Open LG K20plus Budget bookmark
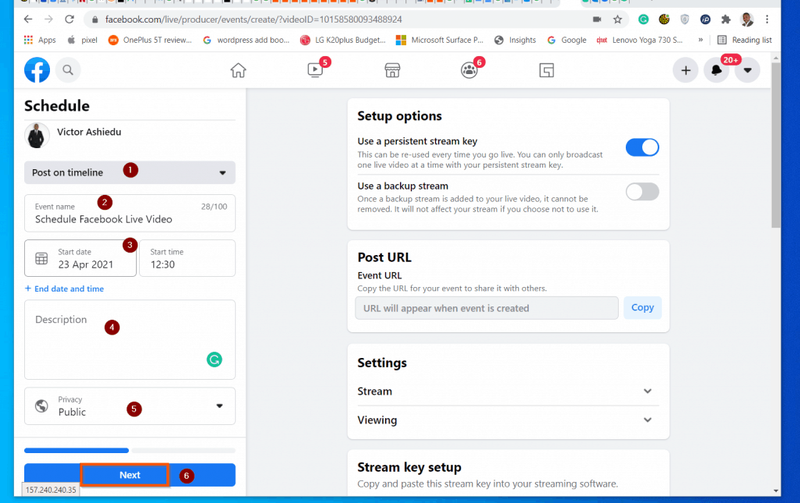The width and height of the screenshot is (800, 503). click(x=343, y=40)
